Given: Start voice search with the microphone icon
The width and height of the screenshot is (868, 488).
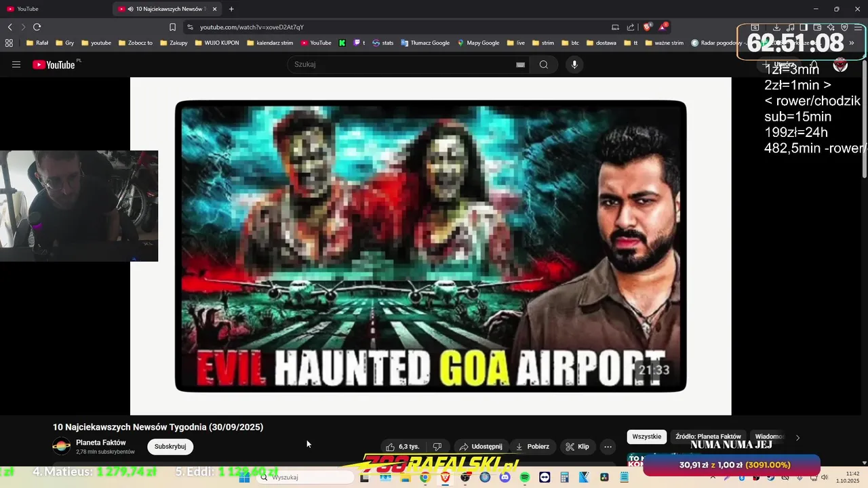Looking at the screenshot, I should (x=574, y=64).
